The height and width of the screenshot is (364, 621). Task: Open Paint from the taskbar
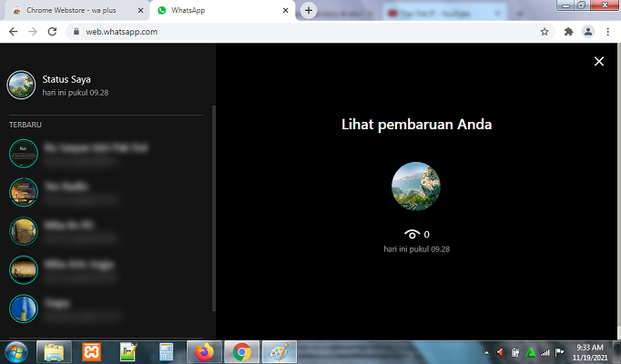280,352
